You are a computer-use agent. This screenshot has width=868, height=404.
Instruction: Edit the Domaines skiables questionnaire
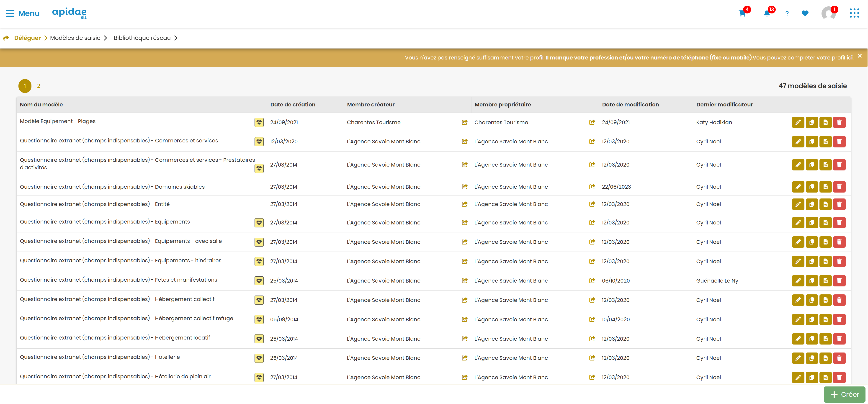[x=798, y=187]
